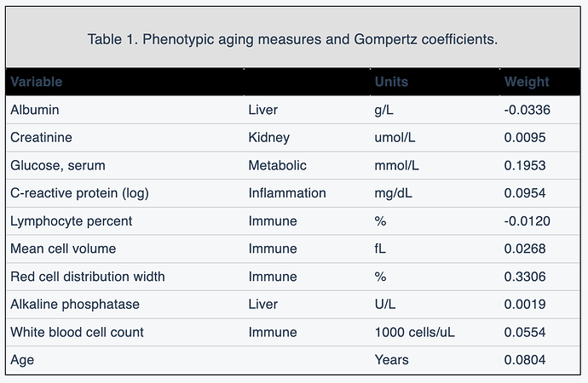Select the Units column header
Screen dimensions: 588x383
pos(391,82)
